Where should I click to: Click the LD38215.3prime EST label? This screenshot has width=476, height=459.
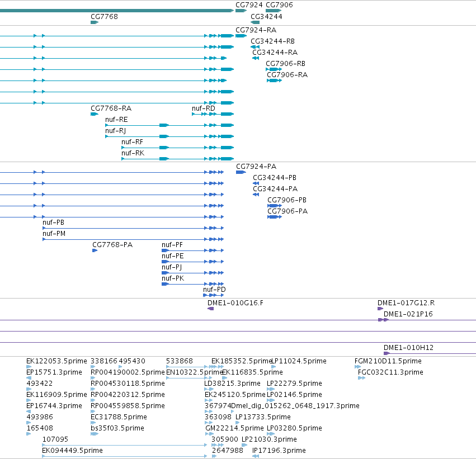click(x=232, y=384)
